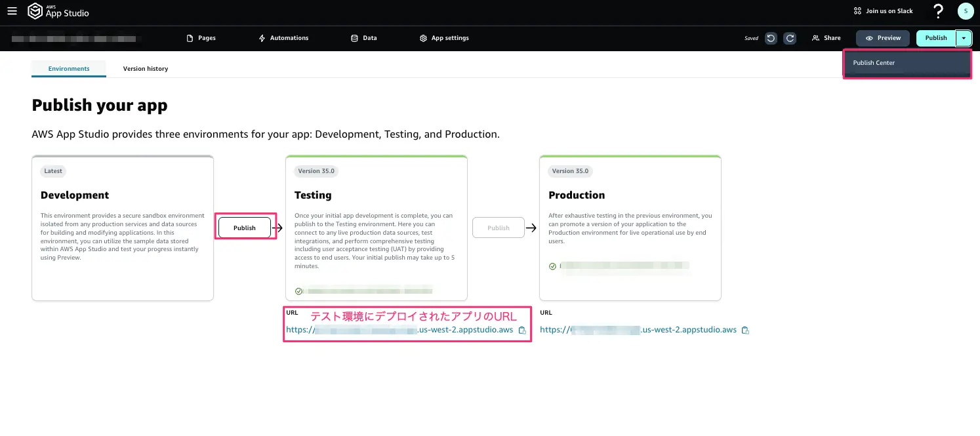980x436 pixels.
Task: Switch to the Version history tab
Action: pos(146,68)
